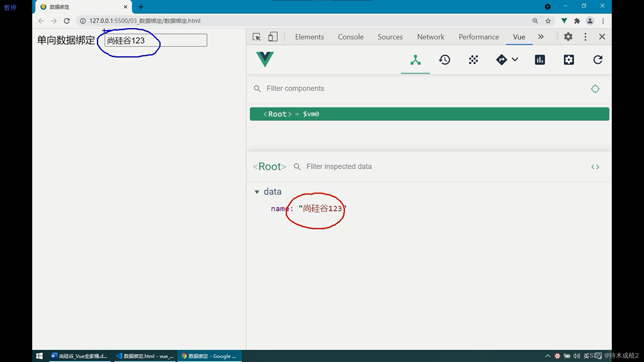Toggle the device toolbar icon
This screenshot has width=644, height=362.
[x=273, y=37]
